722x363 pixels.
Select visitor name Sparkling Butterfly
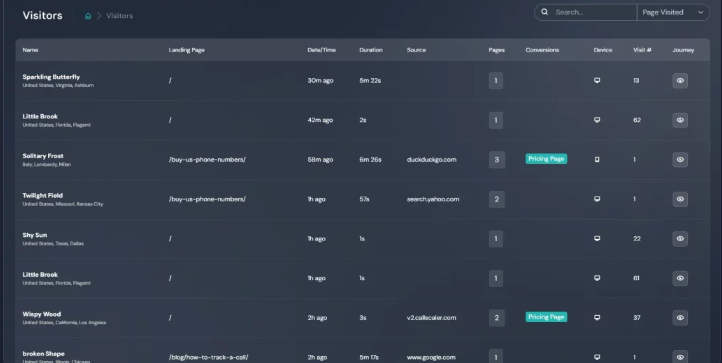point(51,77)
